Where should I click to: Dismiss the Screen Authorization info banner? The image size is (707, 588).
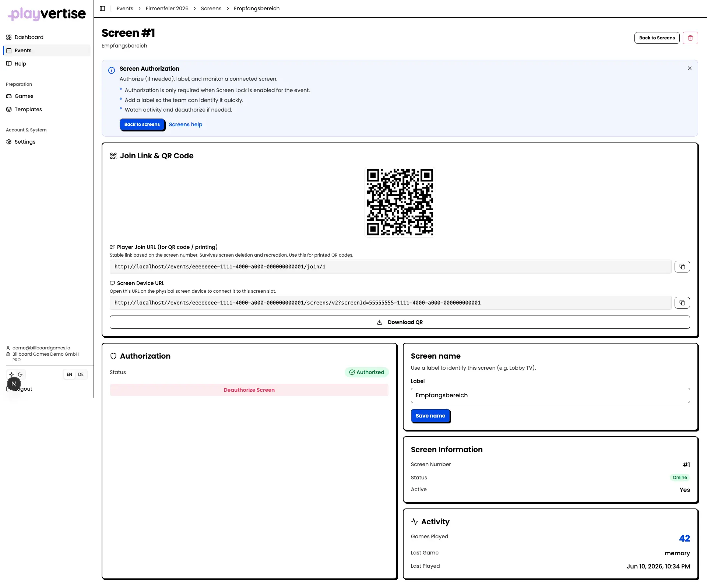point(689,68)
